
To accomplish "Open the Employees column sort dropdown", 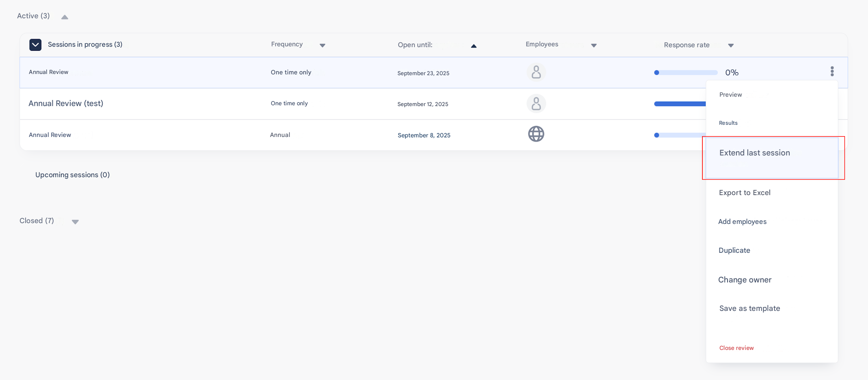I will point(594,46).
